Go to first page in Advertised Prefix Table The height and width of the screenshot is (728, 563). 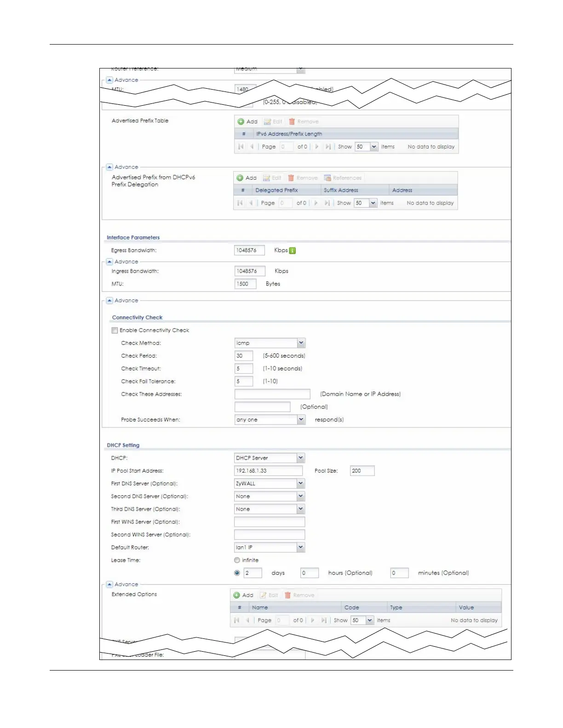pyautogui.click(x=241, y=147)
